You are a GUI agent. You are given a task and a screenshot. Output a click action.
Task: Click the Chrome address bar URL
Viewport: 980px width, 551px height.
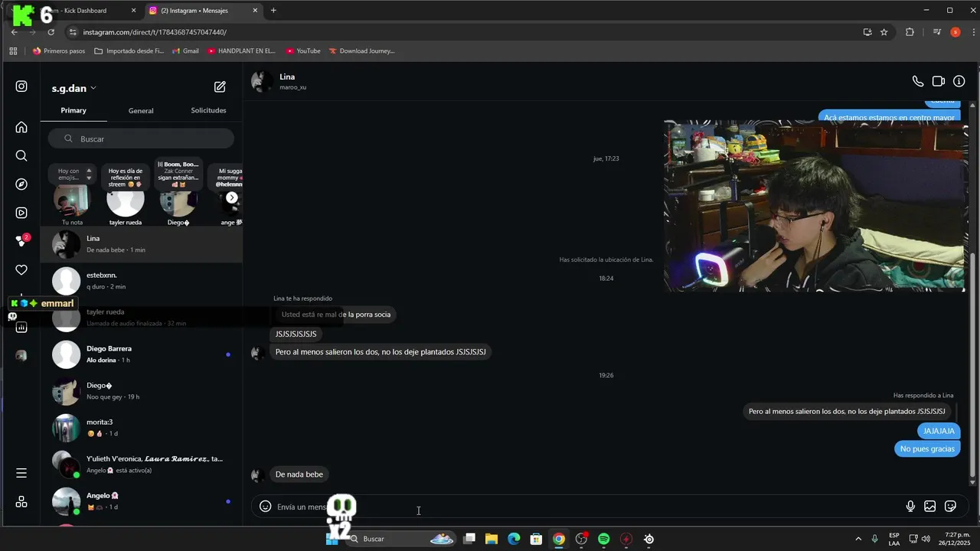[155, 32]
